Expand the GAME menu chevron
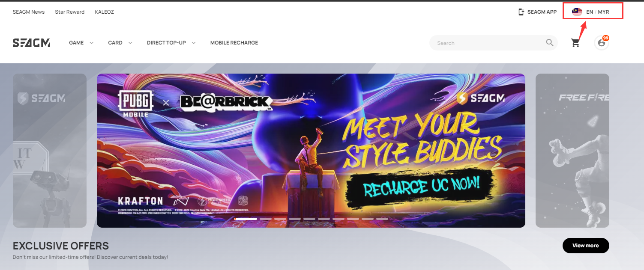The width and height of the screenshot is (644, 270). 91,43
